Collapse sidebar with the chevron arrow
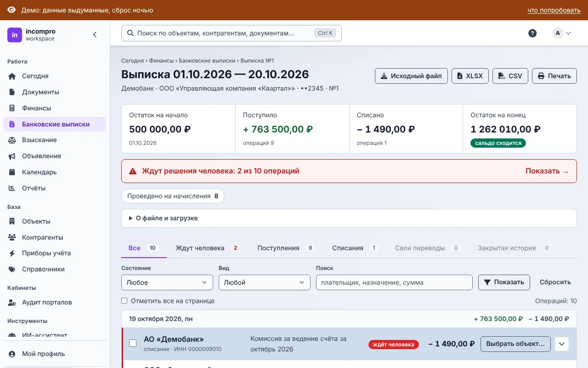588x368 pixels. [x=95, y=34]
